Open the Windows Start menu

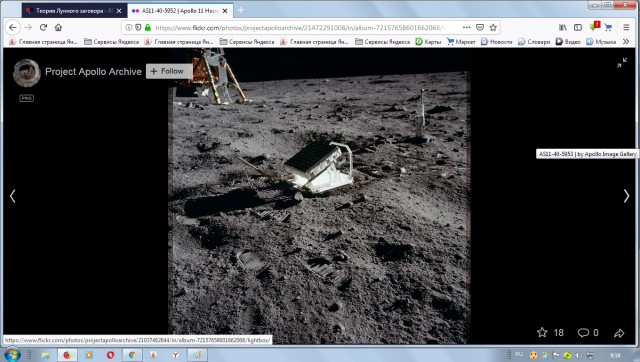click(11, 355)
